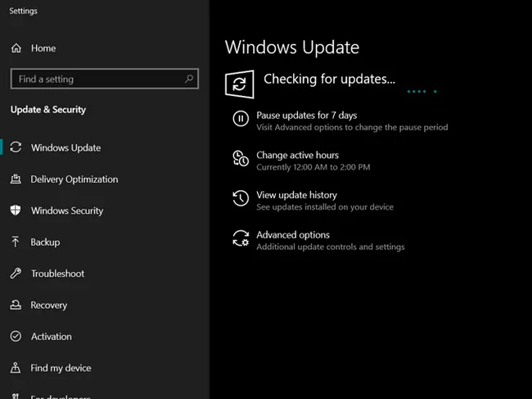Click the update history clock icon
The width and height of the screenshot is (532, 399).
(x=241, y=198)
